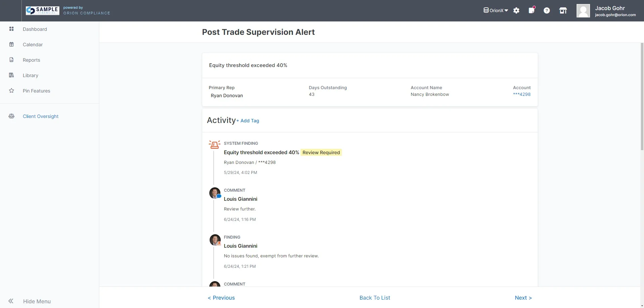Viewport: 644px width, 308px height.
Task: Expand the OrionX dropdown
Action: coord(496,11)
